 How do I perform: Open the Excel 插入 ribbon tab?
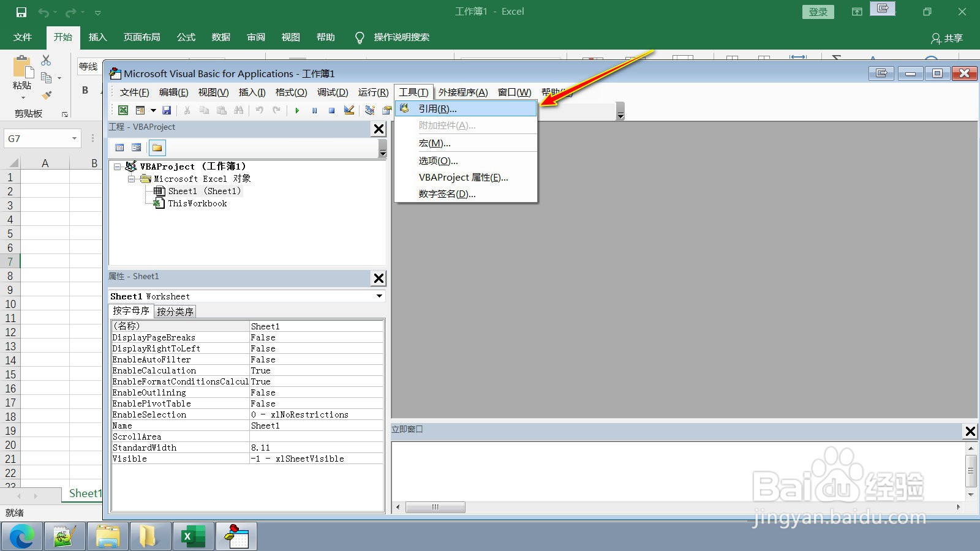click(x=97, y=37)
